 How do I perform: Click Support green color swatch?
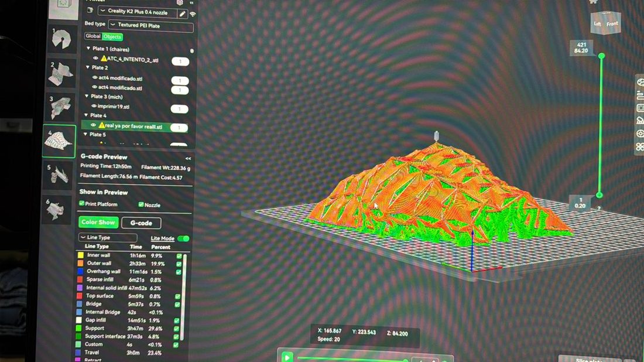(78, 328)
